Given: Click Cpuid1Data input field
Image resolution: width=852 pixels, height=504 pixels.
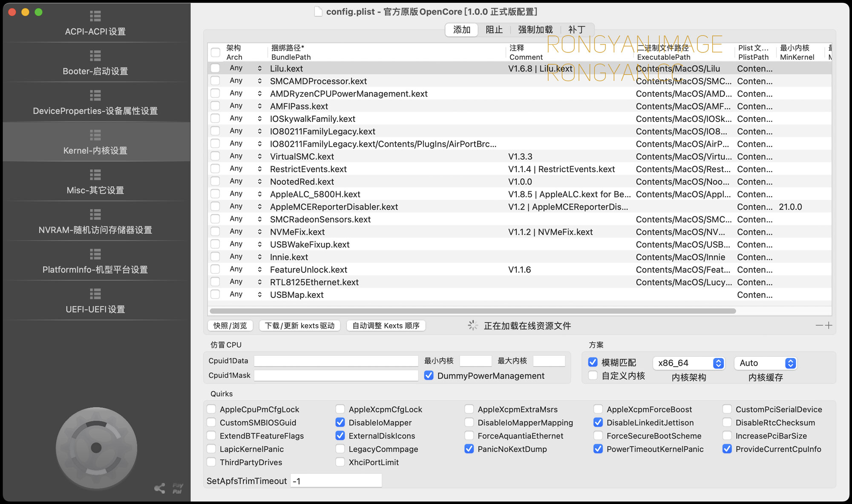Looking at the screenshot, I should [336, 361].
